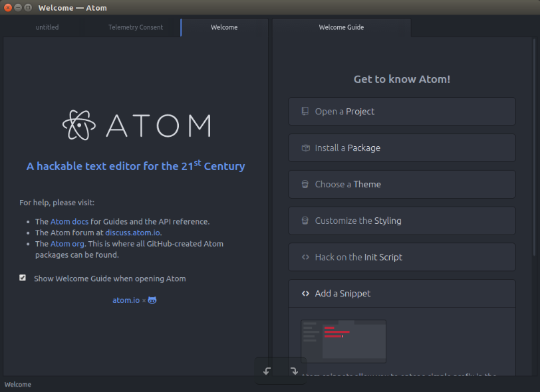Viewport: 540px width, 392px height.
Task: Click the paintcan icon beside Choose a Theme
Action: coord(305,184)
